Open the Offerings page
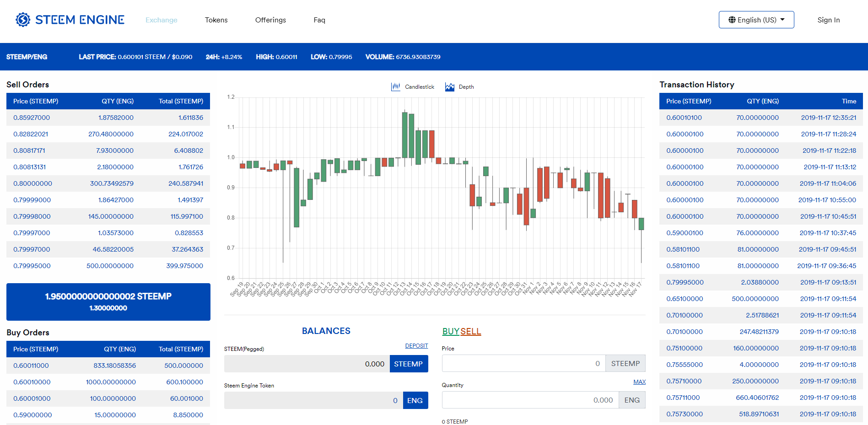Screen dimensions: 868x425 point(270,20)
